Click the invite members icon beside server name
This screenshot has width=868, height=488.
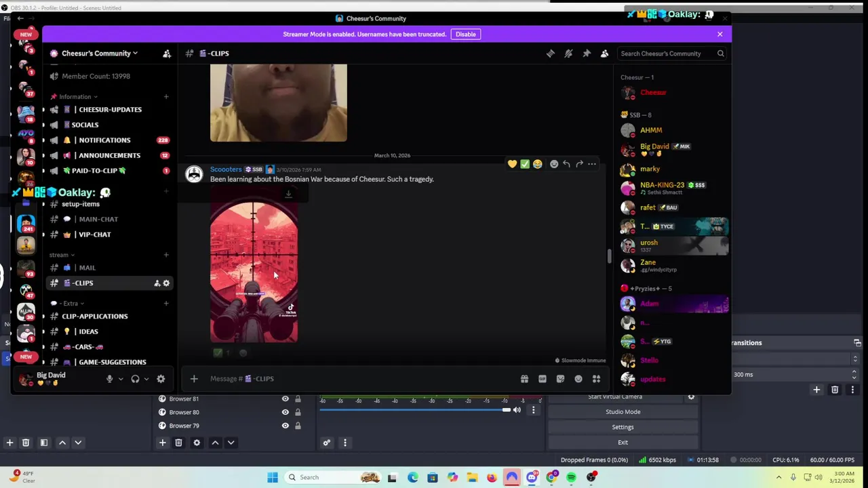coord(167,54)
